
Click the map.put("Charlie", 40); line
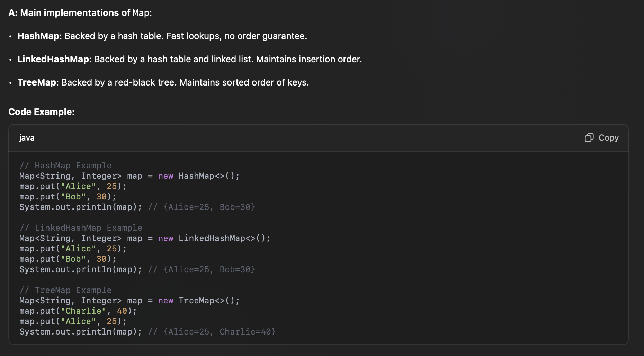tap(78, 311)
